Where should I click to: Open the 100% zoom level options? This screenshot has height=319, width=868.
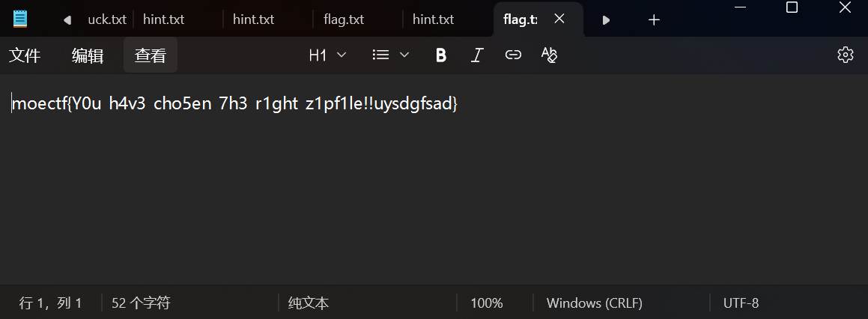(x=487, y=303)
